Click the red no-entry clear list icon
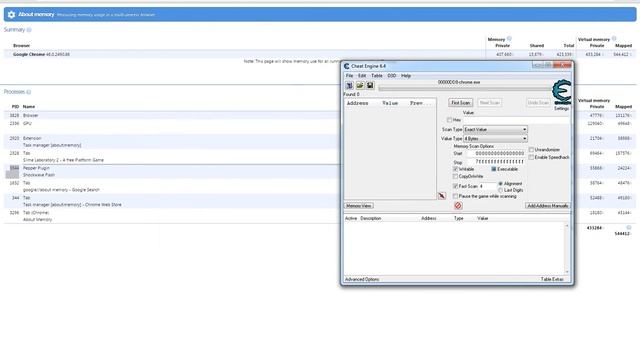 coord(458,206)
